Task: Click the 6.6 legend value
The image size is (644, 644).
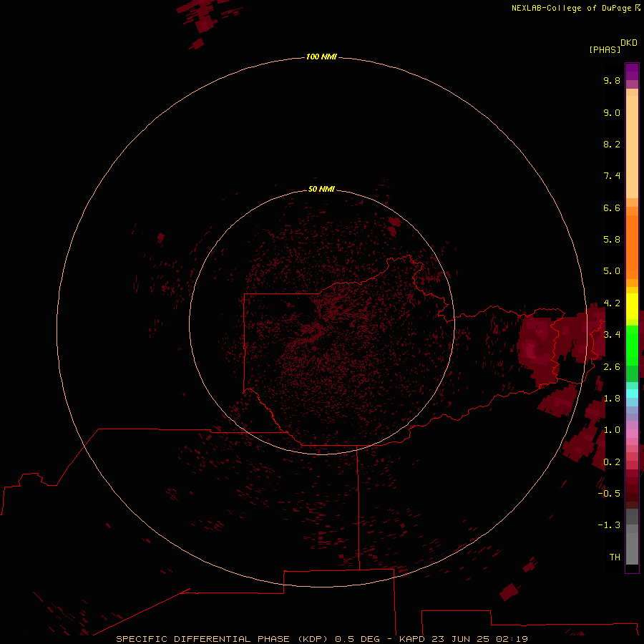Action: click(612, 208)
